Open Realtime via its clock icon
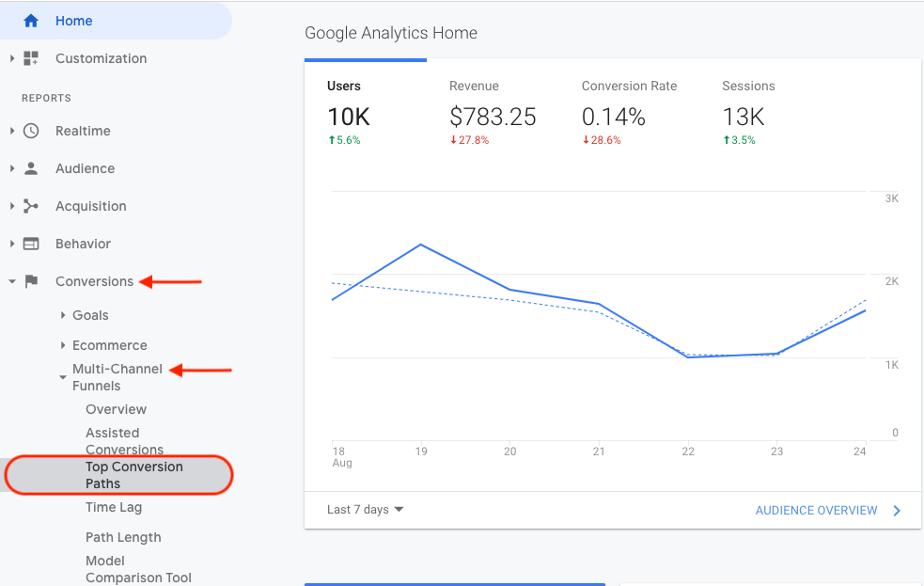Screen dimensions: 924x586 pos(31,131)
